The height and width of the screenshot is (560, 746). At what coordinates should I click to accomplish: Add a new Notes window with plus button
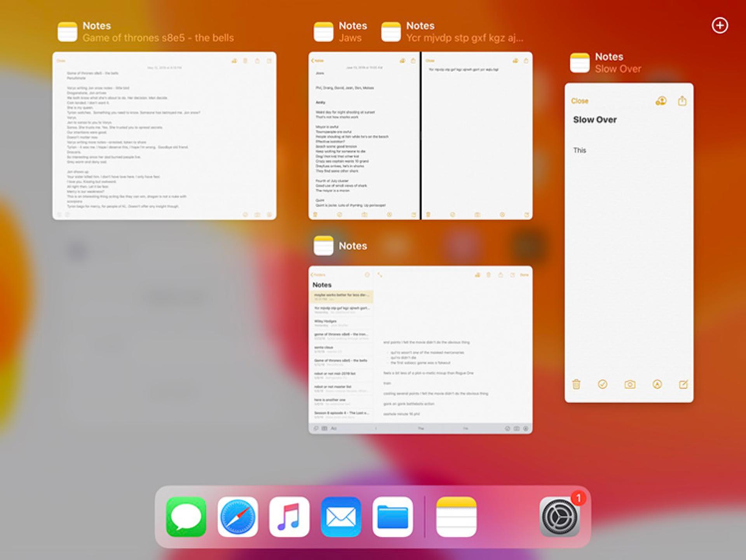720,26
